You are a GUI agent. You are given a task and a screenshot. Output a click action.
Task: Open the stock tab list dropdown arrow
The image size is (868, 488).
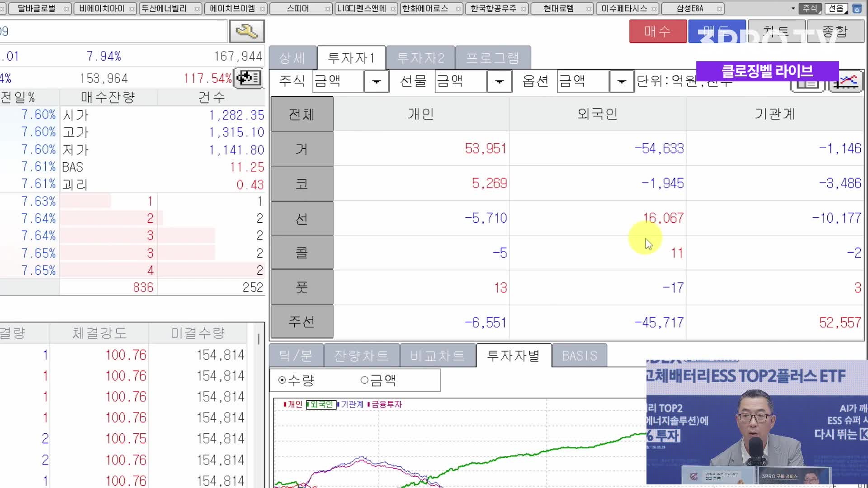click(793, 9)
